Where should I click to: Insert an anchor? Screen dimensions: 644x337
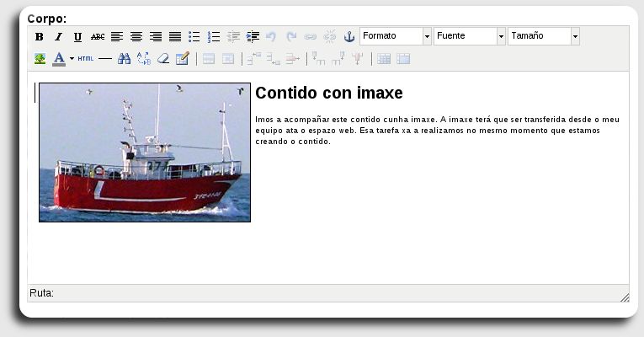349,36
